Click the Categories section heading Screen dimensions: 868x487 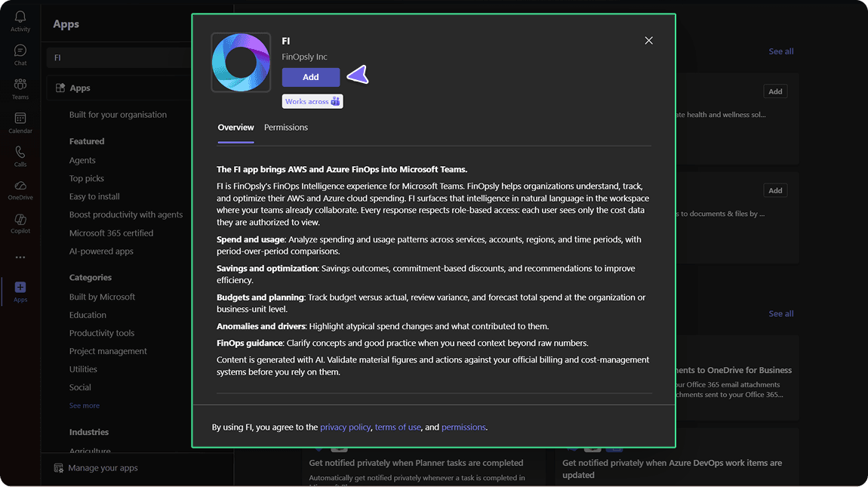(x=91, y=278)
